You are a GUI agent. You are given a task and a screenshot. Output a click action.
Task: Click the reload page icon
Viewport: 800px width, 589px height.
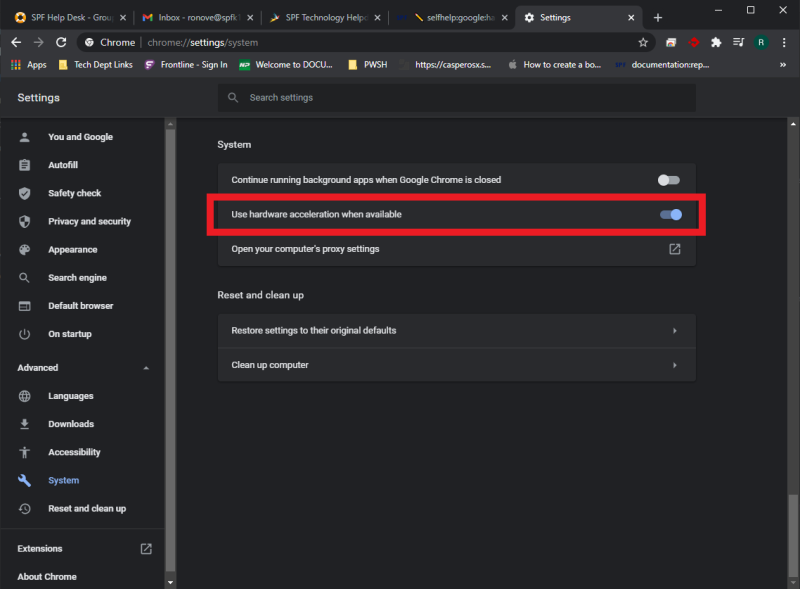[x=61, y=43]
